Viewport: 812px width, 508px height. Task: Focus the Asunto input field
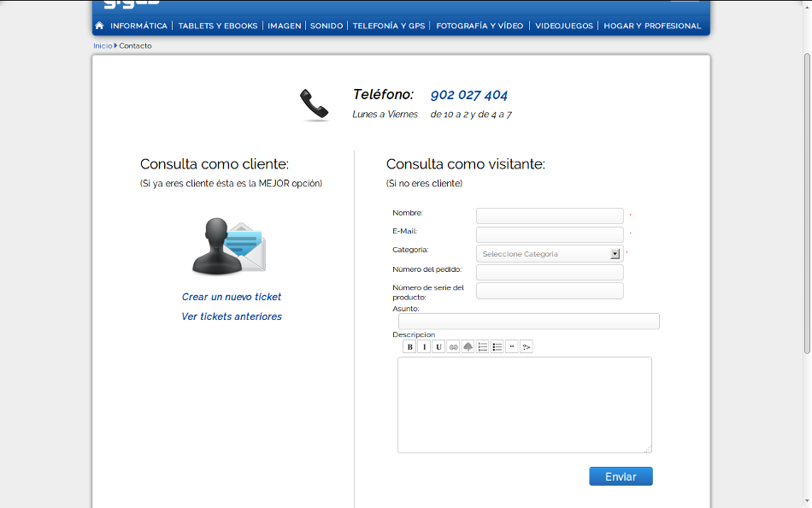pyautogui.click(x=529, y=321)
